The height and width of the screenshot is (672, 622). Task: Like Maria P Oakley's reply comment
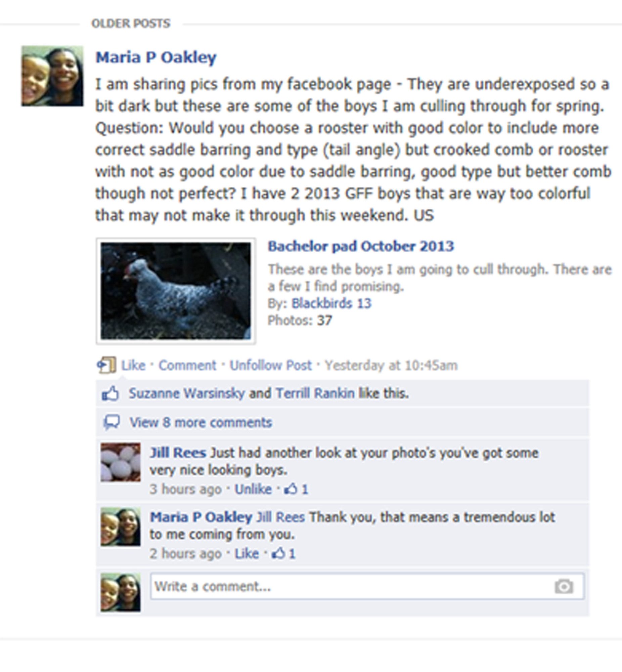click(247, 554)
